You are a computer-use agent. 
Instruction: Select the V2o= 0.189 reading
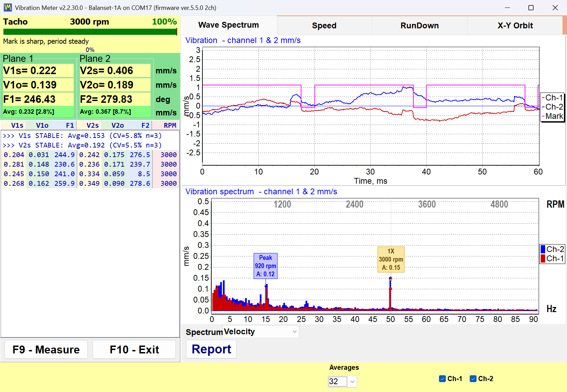(x=115, y=85)
